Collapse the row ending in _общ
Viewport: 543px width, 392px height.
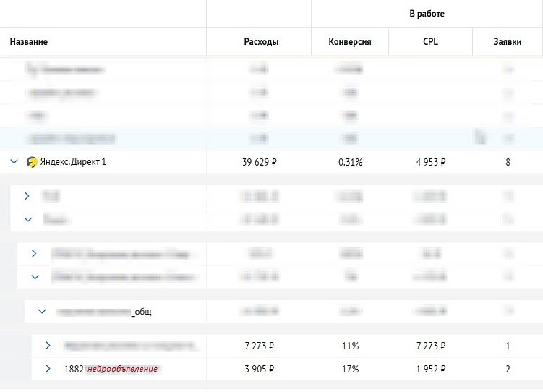(42, 311)
